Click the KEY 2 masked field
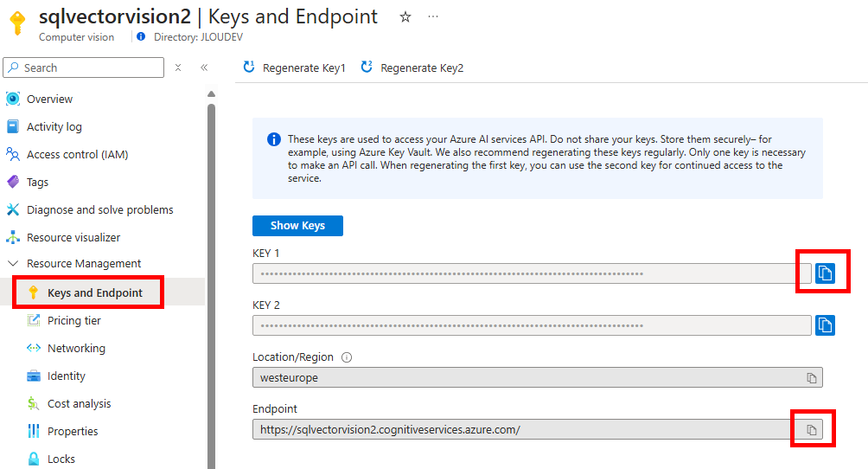The width and height of the screenshot is (868, 469). [532, 325]
